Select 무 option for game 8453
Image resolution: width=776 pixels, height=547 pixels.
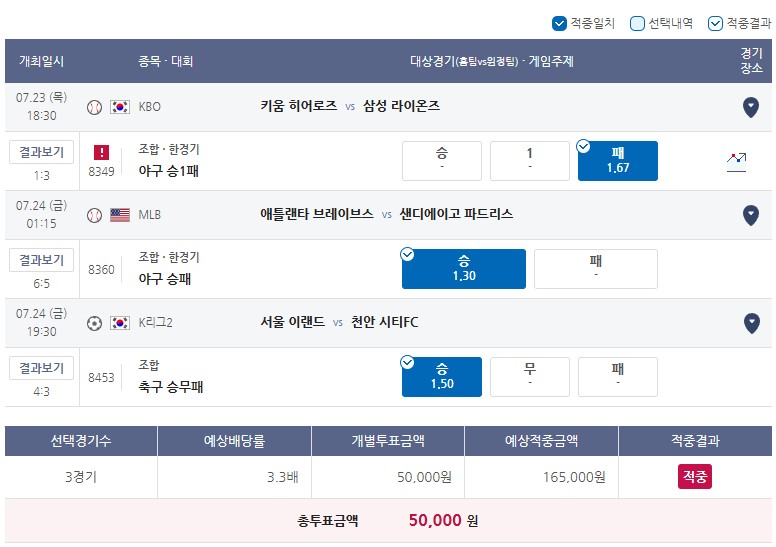[530, 377]
